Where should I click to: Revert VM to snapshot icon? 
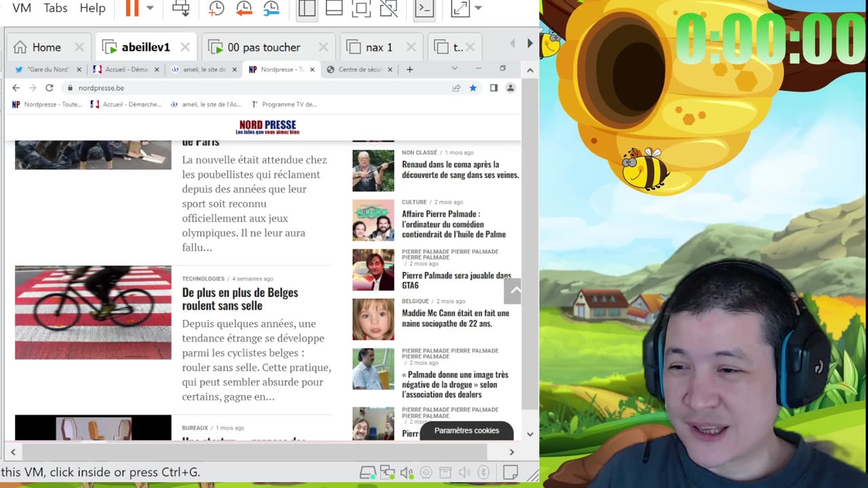point(243,8)
